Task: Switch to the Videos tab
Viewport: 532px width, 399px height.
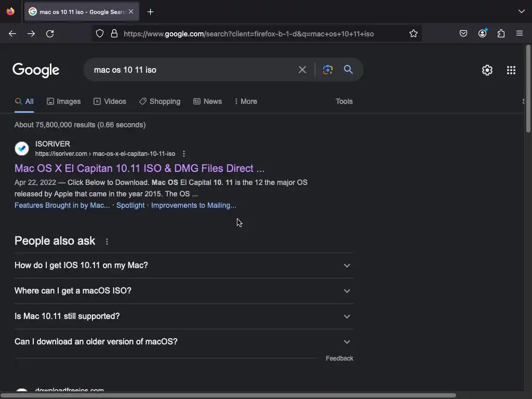Action: tap(110, 101)
